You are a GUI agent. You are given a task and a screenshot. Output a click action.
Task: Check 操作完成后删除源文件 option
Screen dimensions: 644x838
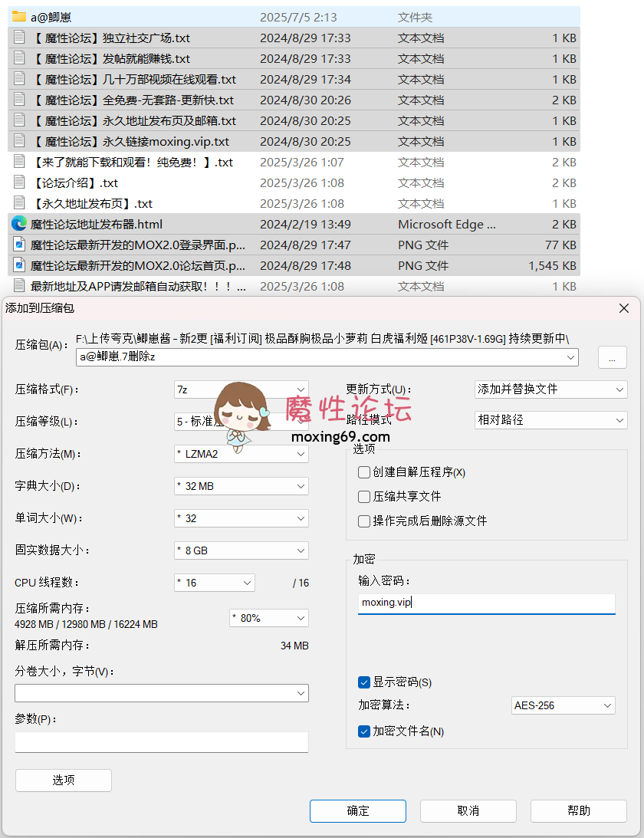364,521
